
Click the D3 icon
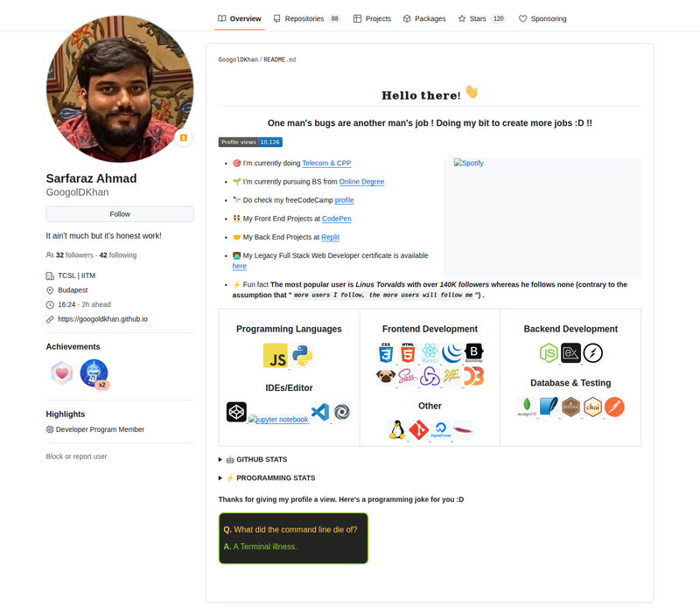click(473, 376)
